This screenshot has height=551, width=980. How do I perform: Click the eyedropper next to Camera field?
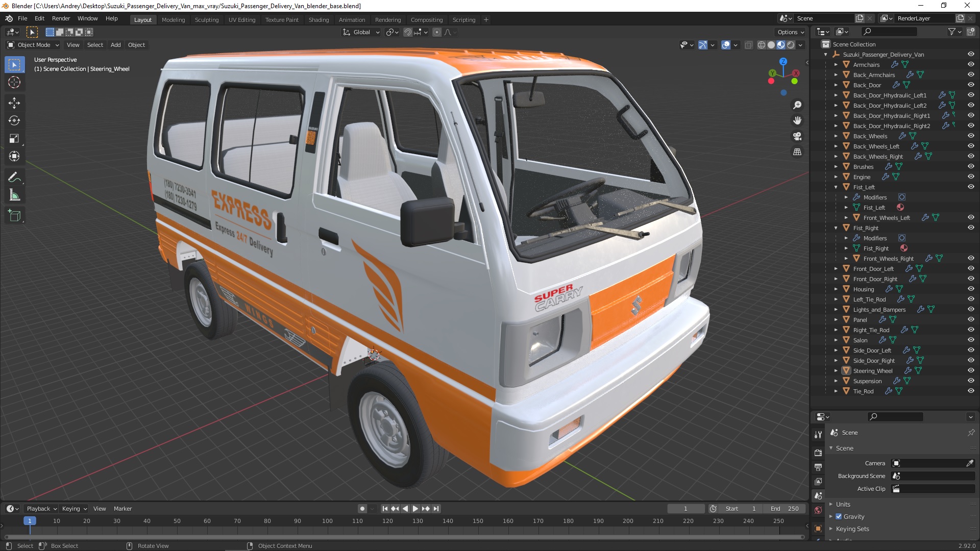point(970,463)
